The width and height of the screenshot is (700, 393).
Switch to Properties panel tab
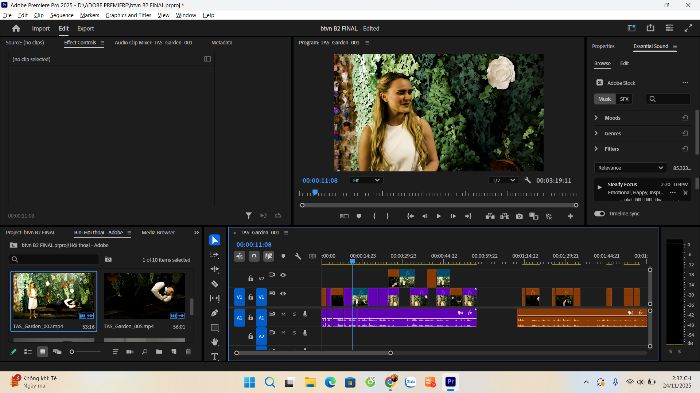coord(603,46)
